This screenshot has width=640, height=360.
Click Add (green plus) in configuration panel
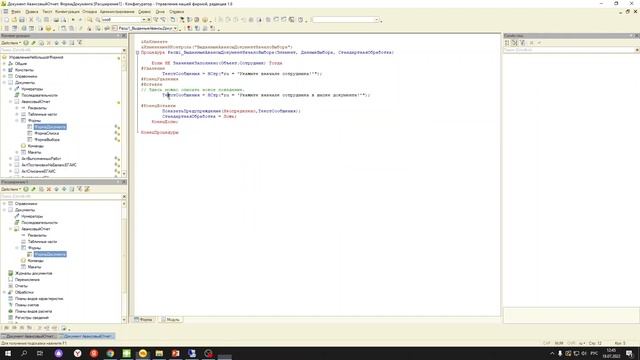click(26, 43)
